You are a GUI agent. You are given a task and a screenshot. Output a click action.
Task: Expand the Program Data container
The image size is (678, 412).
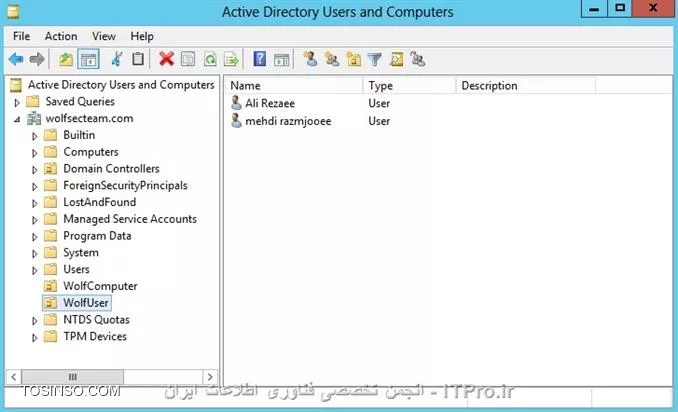point(35,237)
